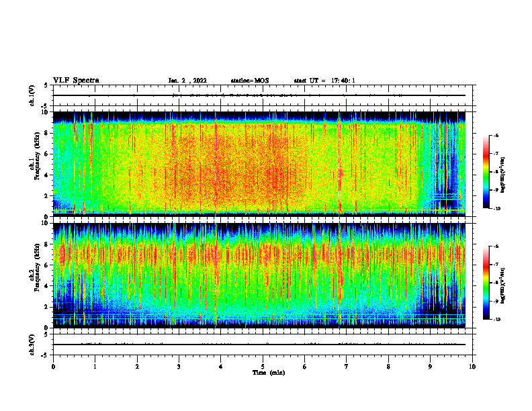Click the "8" kHz tick on ch.1 axis

click(x=47, y=133)
